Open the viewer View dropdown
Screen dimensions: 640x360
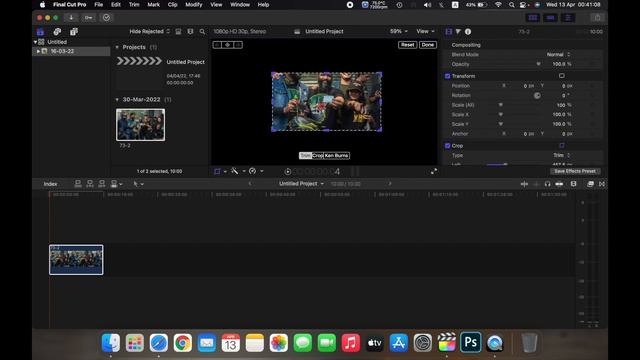coord(425,31)
